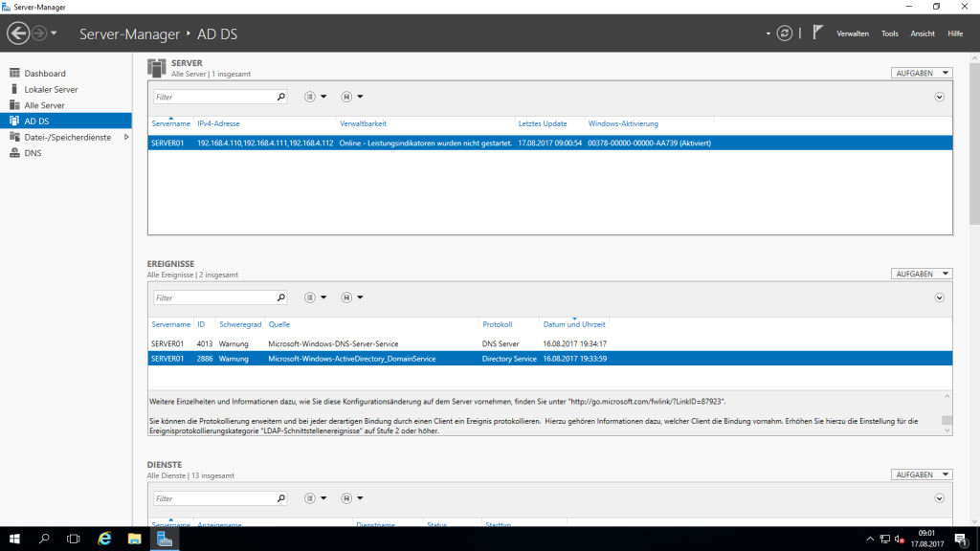The height and width of the screenshot is (551, 980).
Task: Sort events by Protokoll column
Action: coord(497,324)
